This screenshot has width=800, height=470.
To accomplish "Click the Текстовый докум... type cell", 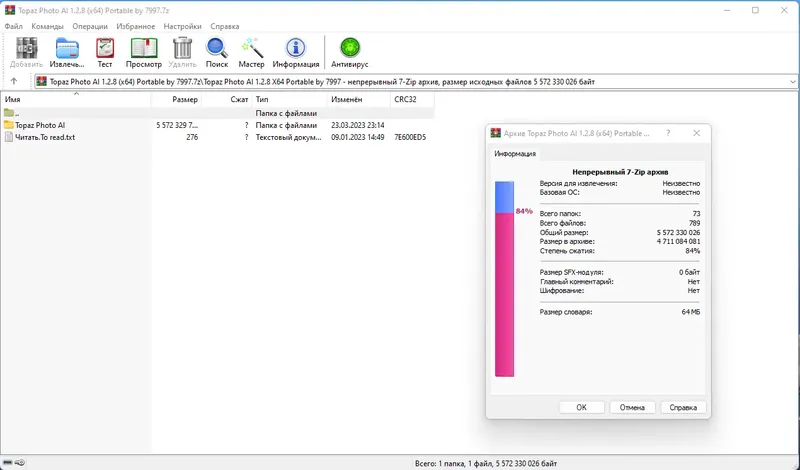I will (x=289, y=137).
